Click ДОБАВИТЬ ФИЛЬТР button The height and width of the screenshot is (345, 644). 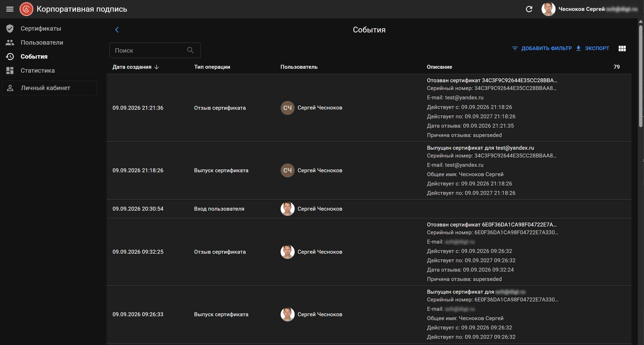pyautogui.click(x=542, y=49)
